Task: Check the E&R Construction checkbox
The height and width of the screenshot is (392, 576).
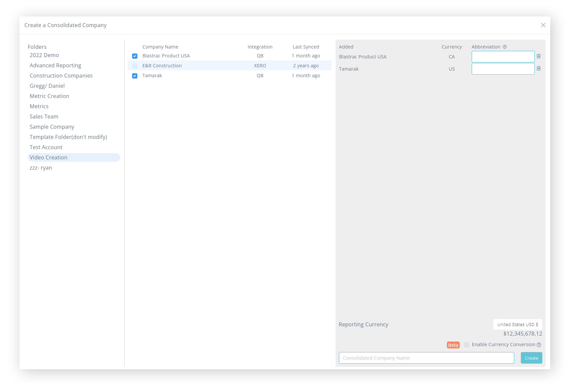Action: pos(135,66)
